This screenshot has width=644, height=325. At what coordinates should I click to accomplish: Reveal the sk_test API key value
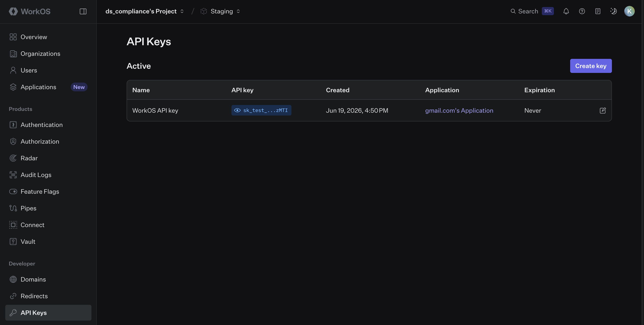(237, 110)
